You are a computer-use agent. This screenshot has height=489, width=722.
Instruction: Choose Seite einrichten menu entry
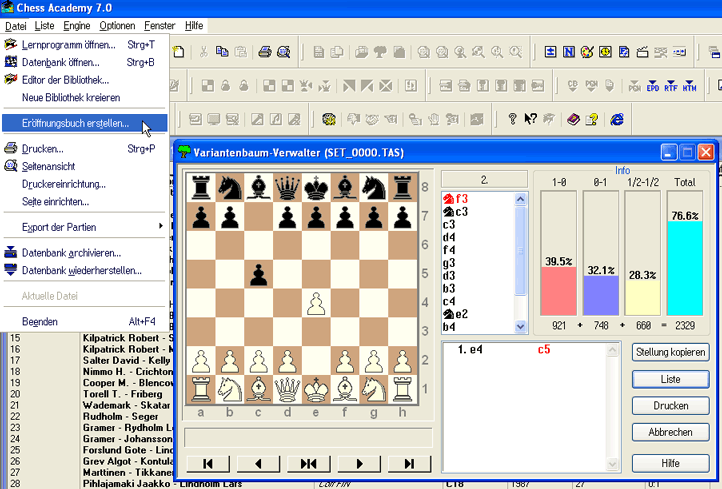[85, 201]
